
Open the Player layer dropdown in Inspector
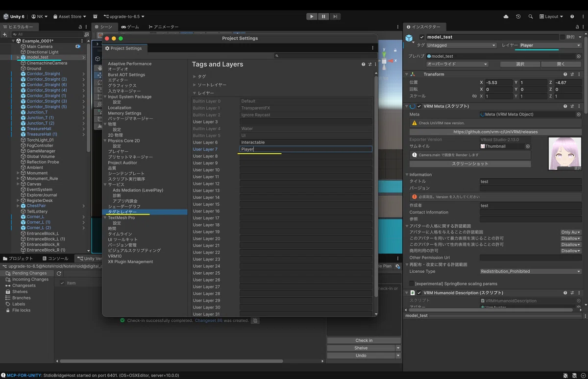550,46
